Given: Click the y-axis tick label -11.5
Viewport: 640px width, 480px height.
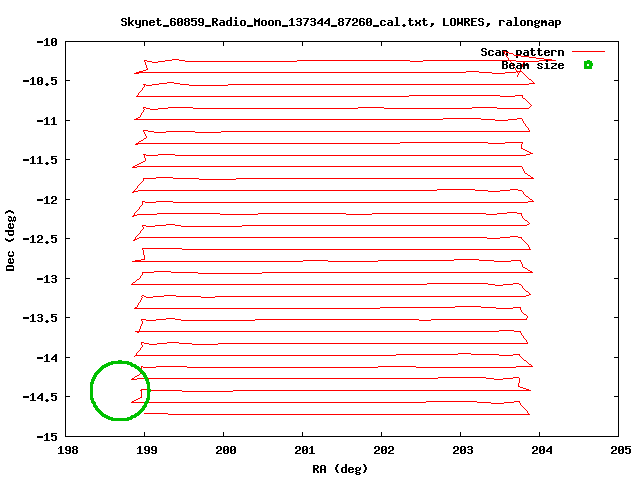Looking at the screenshot, I should click(40, 160).
